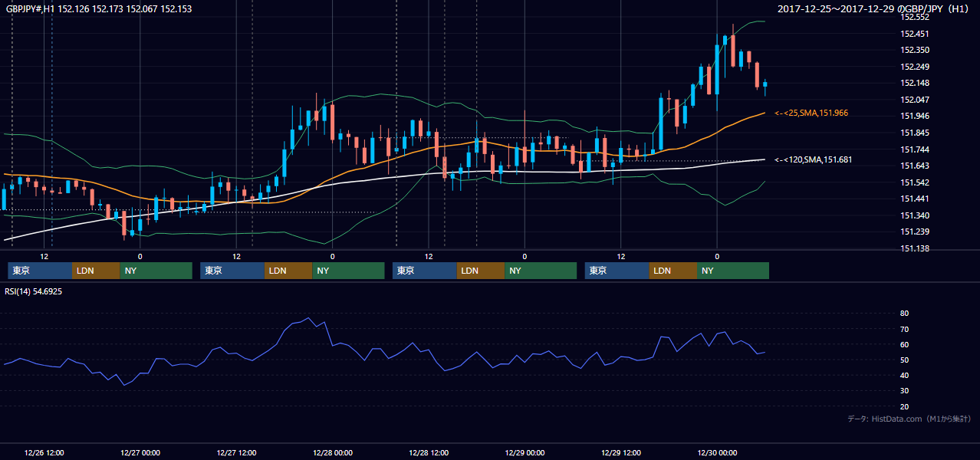Select the third LDN session block
The height and width of the screenshot is (460, 980).
tap(481, 271)
